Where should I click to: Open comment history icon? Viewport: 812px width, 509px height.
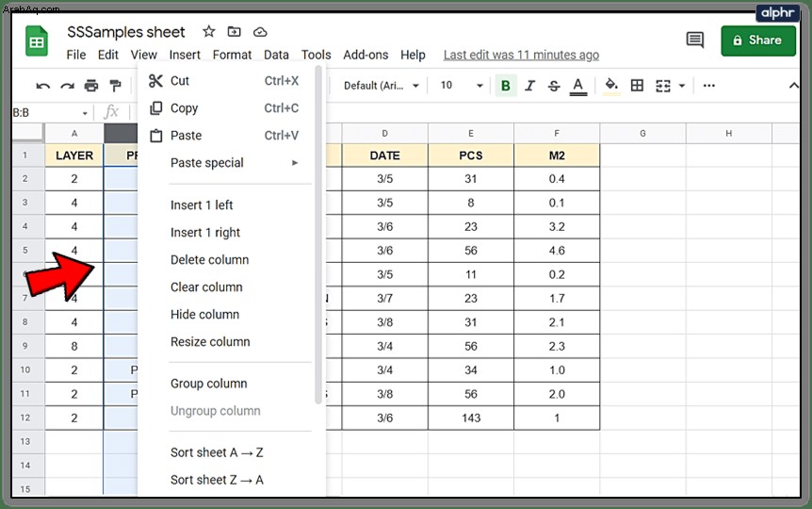[695, 40]
